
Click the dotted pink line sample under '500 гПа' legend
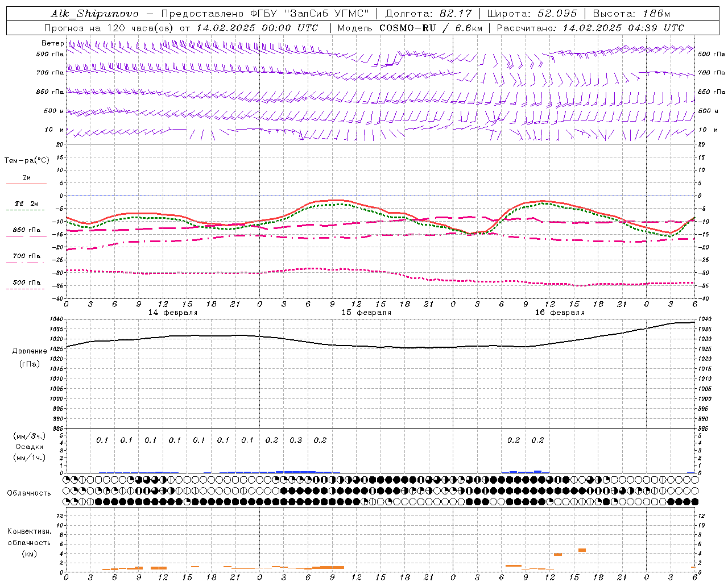(x=25, y=289)
